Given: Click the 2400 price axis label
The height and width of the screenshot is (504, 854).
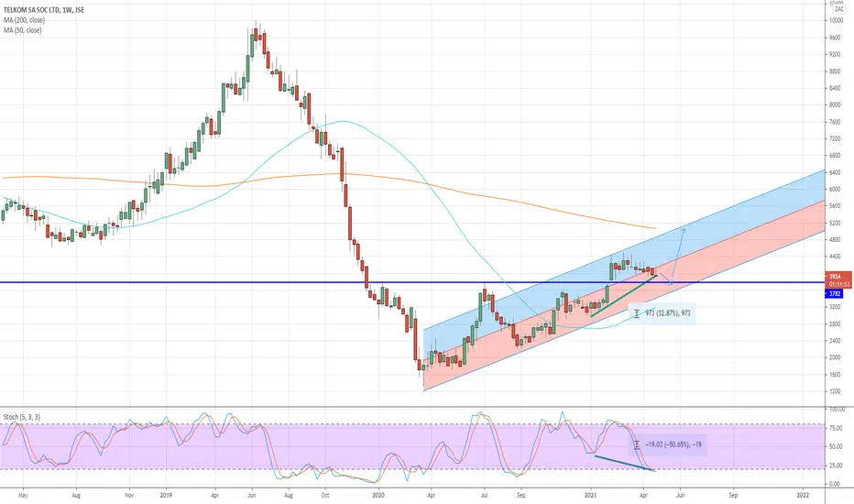Looking at the screenshot, I should [x=835, y=341].
